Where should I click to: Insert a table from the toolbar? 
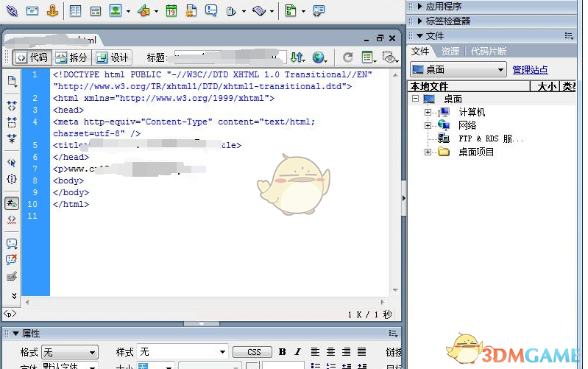pos(76,11)
